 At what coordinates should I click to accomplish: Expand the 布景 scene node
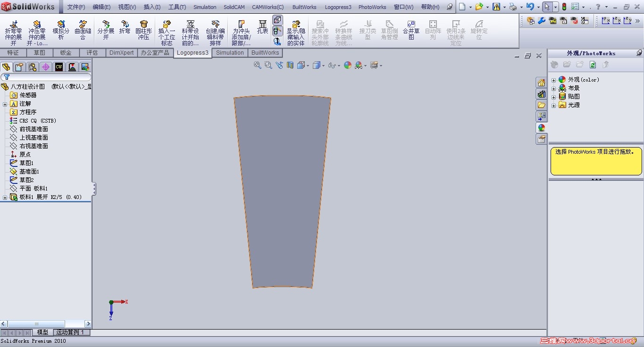pos(554,88)
